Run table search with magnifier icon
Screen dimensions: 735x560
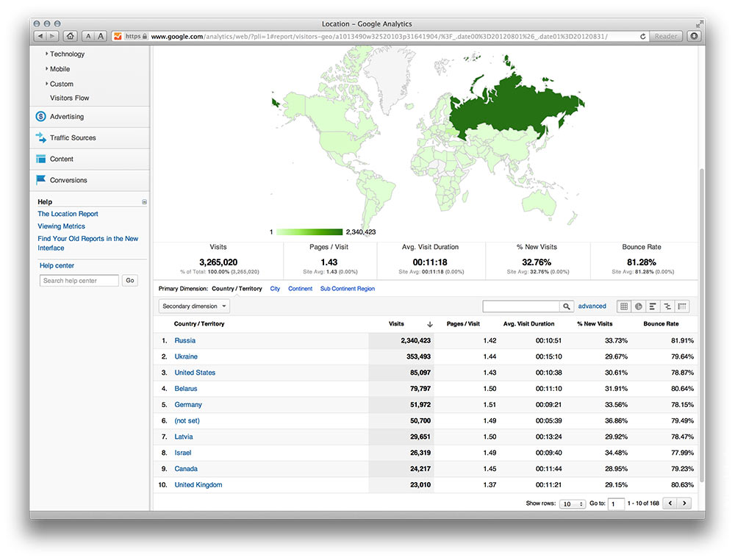tap(566, 306)
